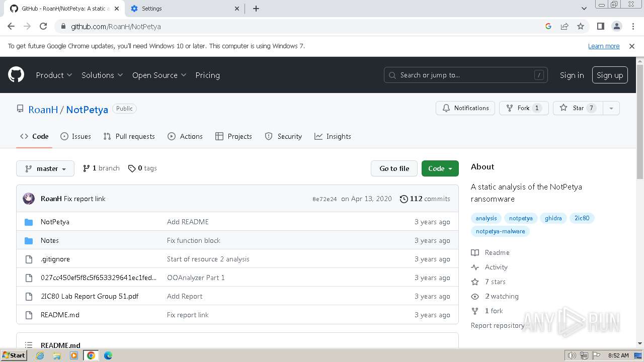Open the master branch selector
This screenshot has width=644, height=362.
45,168
